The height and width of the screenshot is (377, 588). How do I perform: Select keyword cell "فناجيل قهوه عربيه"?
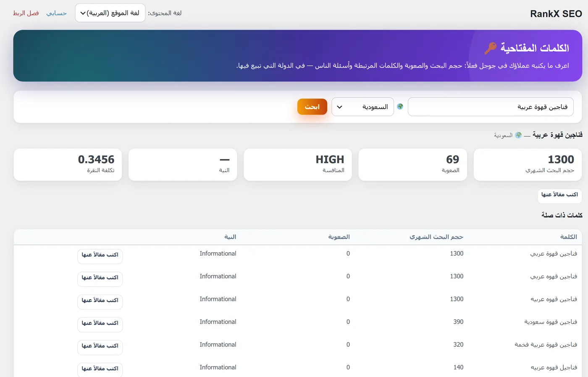pos(554,367)
